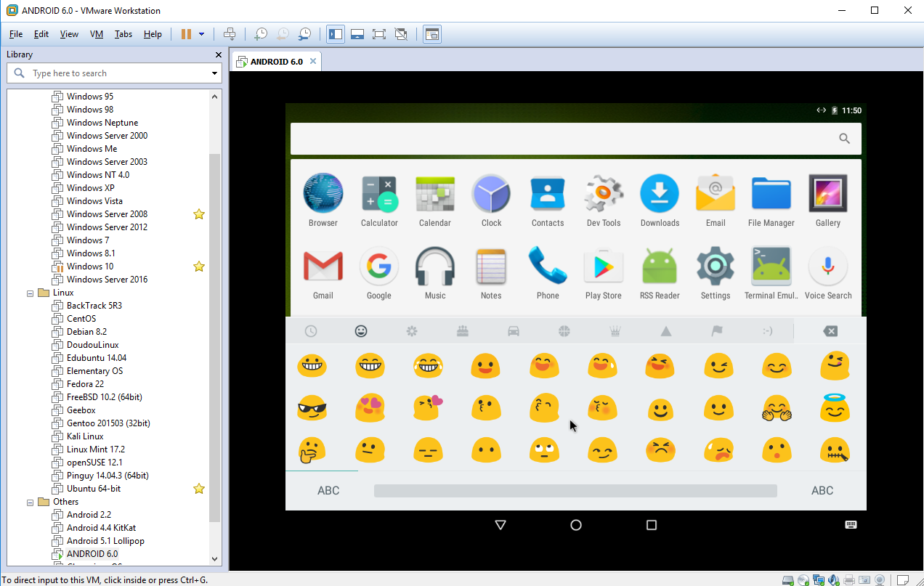Tap the zipper-mouth face emoji
Image resolution: width=924 pixels, height=586 pixels.
point(835,451)
